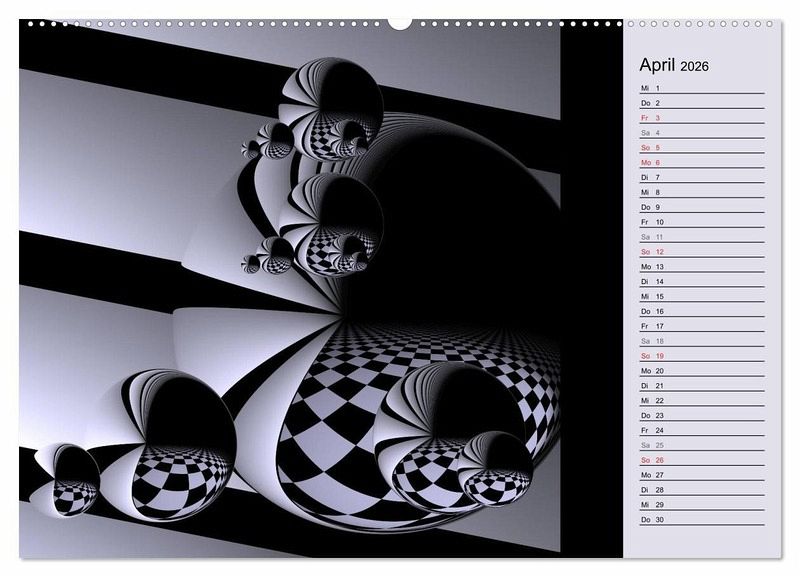Click the hanging notch at top center
This screenshot has height=577, width=800.
click(x=400, y=23)
